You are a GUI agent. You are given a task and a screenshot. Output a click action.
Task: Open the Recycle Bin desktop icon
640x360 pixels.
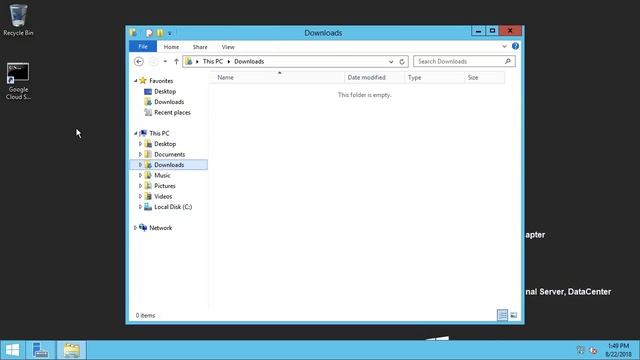click(18, 20)
